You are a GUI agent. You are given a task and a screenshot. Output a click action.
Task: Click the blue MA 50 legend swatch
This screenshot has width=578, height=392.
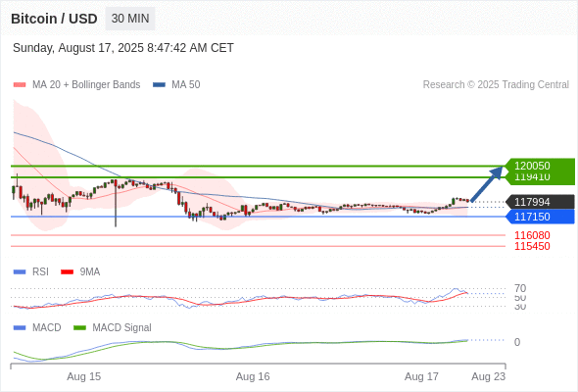pos(159,85)
